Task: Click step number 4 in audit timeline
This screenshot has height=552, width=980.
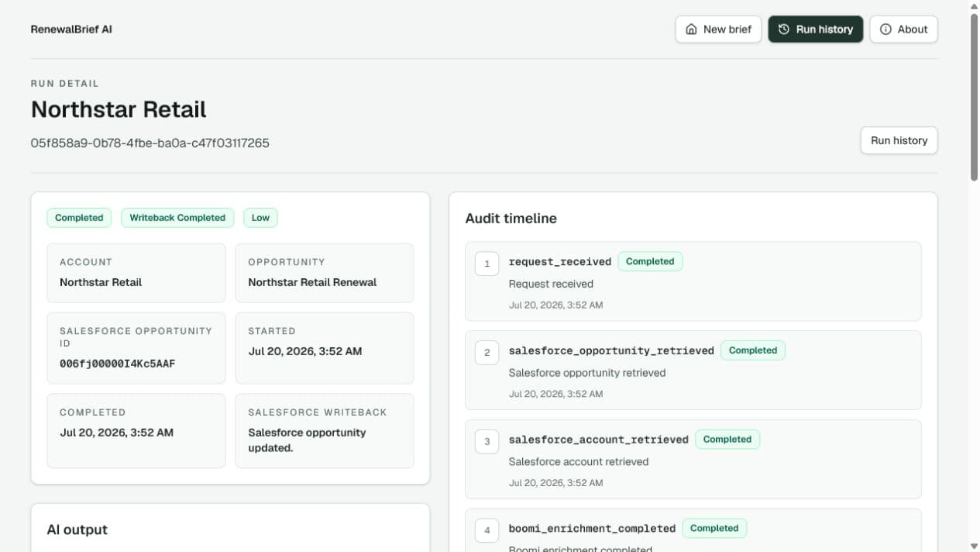Action: click(x=487, y=530)
